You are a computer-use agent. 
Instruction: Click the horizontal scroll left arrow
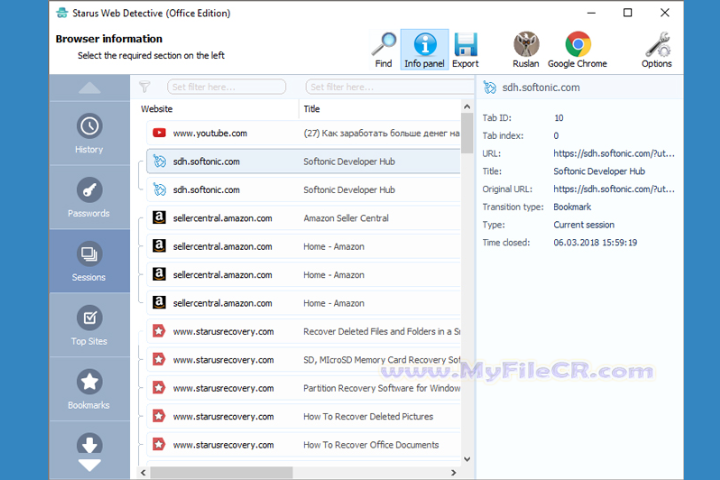point(143,472)
